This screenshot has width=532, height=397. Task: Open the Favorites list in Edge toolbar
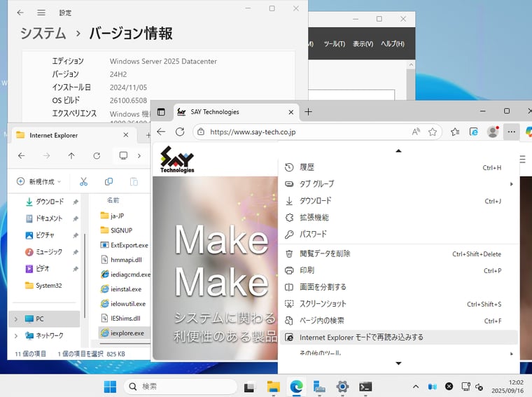click(x=455, y=132)
